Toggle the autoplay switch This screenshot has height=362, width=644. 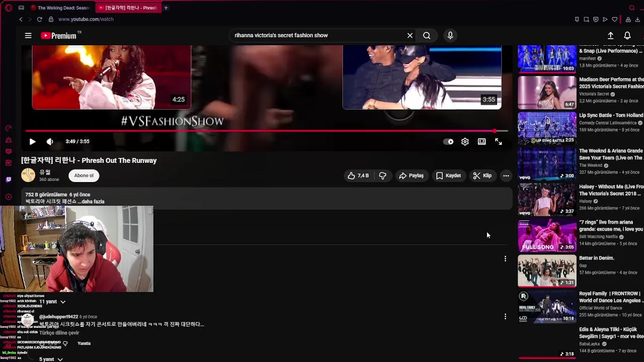(448, 142)
